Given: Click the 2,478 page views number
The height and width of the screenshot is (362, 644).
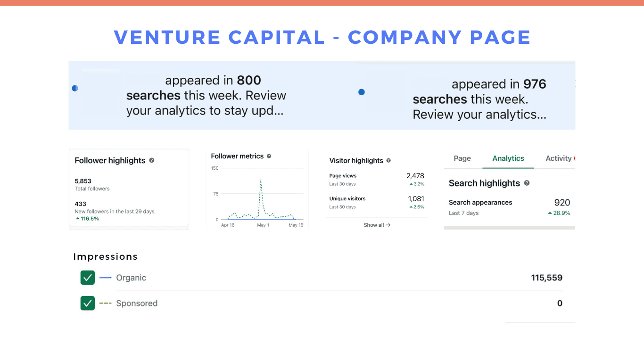Looking at the screenshot, I should pyautogui.click(x=415, y=176).
